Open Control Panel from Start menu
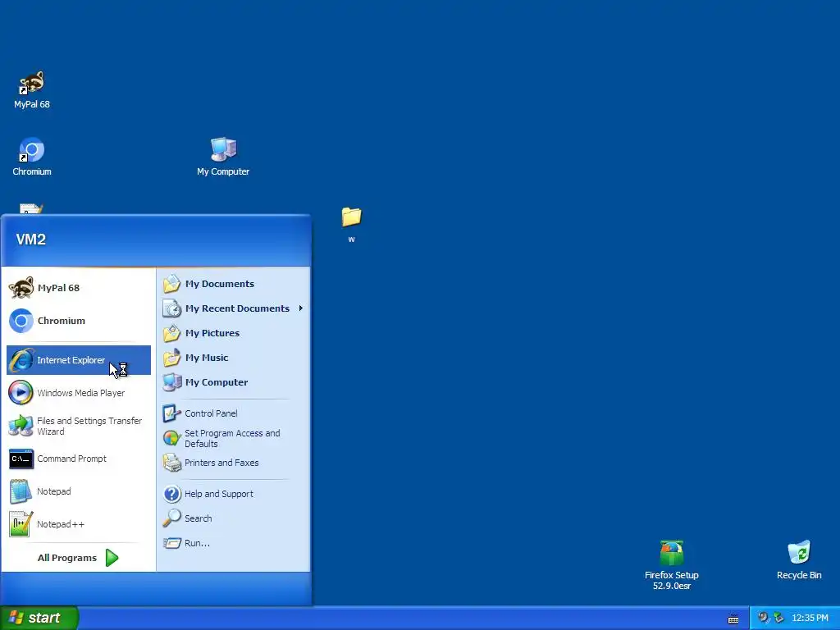 tap(234, 413)
